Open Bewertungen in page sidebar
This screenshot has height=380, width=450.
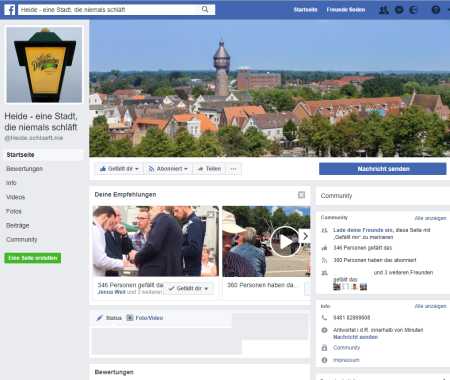point(24,169)
